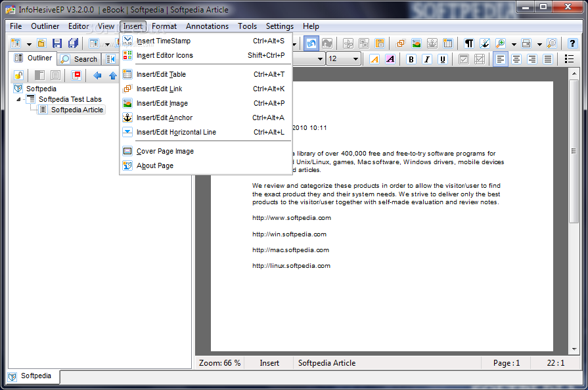Select the Softpedia root tree node
Viewport: 588px width, 390px height.
pos(41,89)
